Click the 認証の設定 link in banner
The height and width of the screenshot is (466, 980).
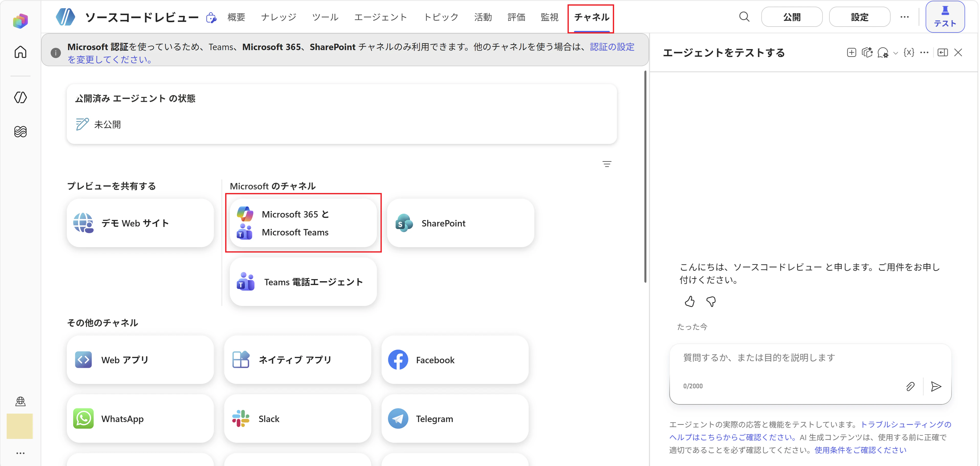coord(612,47)
